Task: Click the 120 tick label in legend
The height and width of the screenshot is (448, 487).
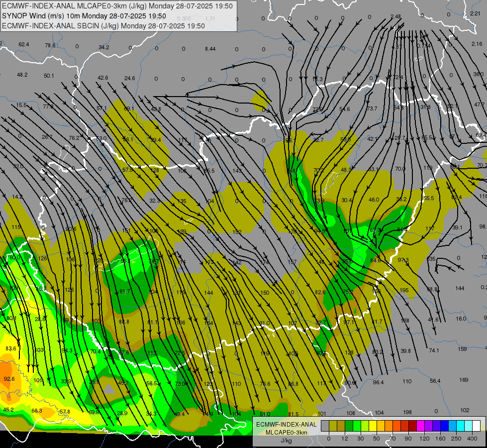Action: 424,439
